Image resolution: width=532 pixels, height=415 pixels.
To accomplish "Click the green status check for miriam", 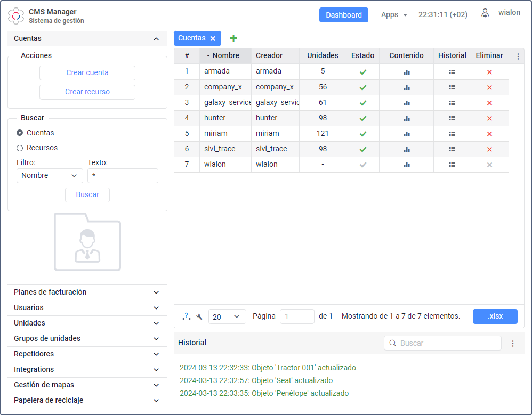I will click(x=362, y=134).
